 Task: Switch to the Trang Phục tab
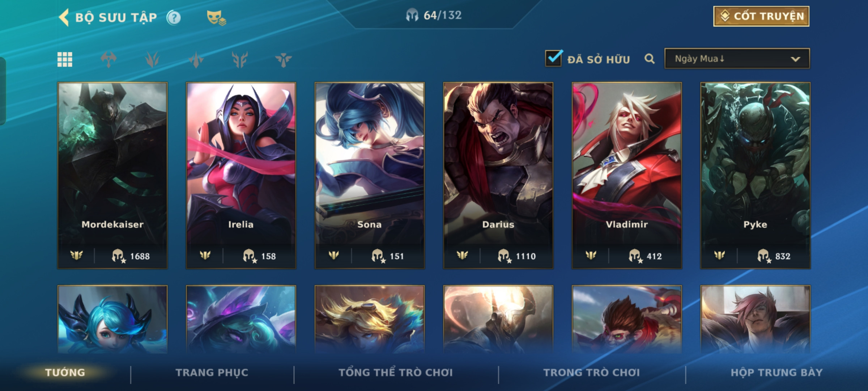pos(212,373)
